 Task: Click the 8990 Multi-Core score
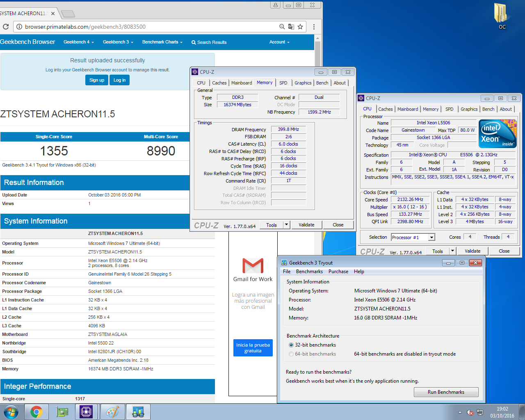[x=161, y=151]
